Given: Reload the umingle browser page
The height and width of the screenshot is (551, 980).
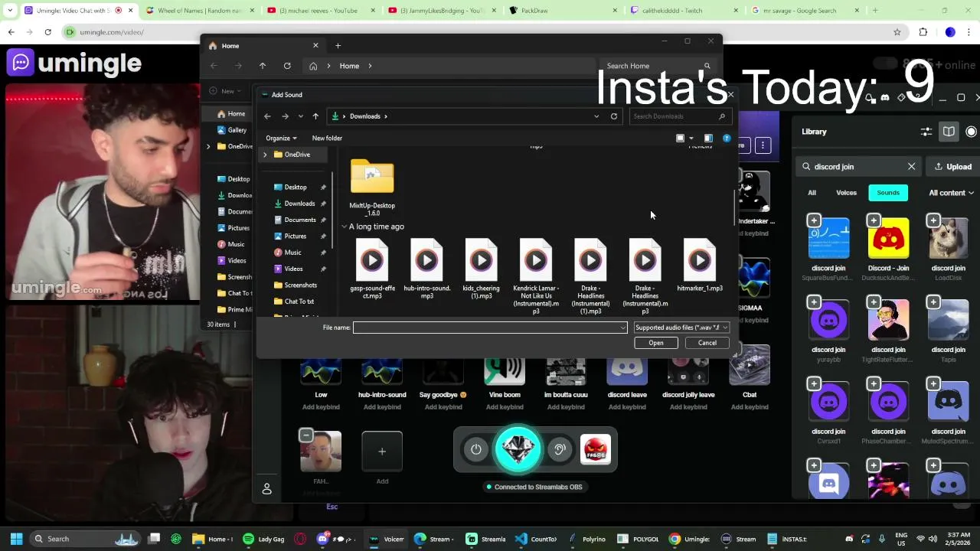Looking at the screenshot, I should click(x=47, y=32).
